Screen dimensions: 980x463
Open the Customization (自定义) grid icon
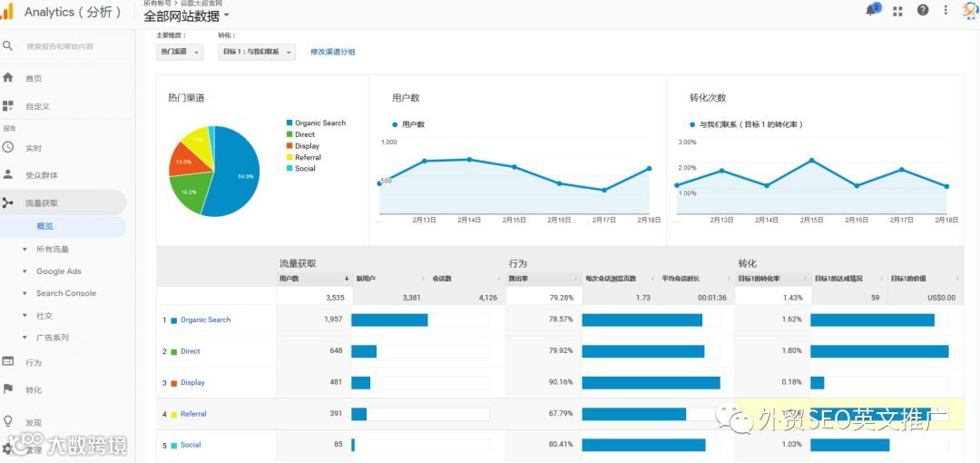pyautogui.click(x=7, y=105)
